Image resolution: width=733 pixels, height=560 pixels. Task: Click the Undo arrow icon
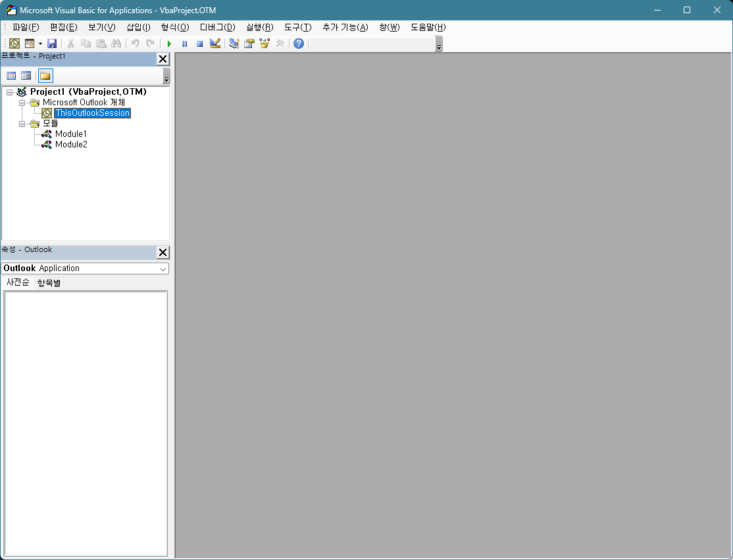(x=135, y=43)
